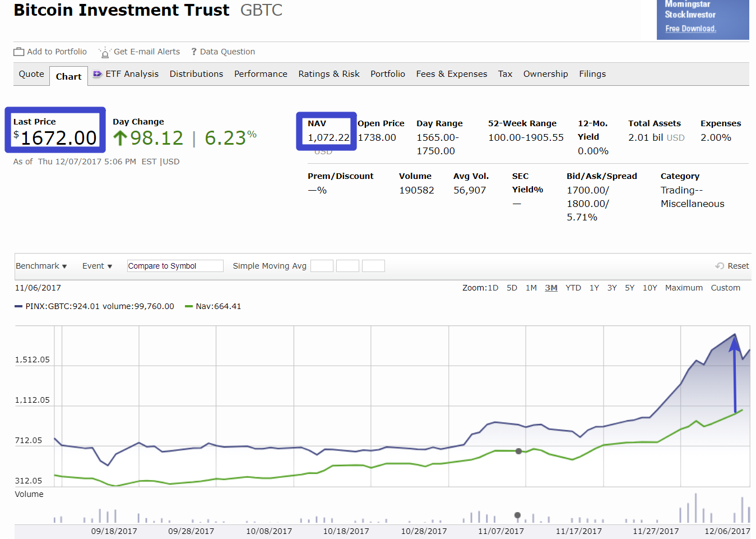This screenshot has width=756, height=539.
Task: Open the Performance tab
Action: (261, 74)
